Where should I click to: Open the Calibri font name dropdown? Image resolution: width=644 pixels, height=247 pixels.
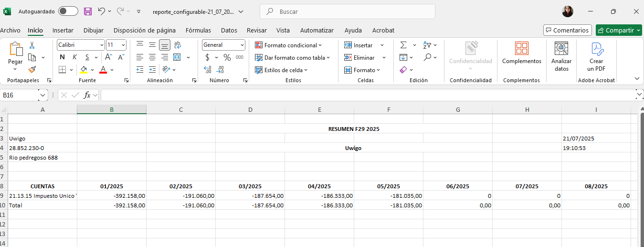pyautogui.click(x=102, y=45)
